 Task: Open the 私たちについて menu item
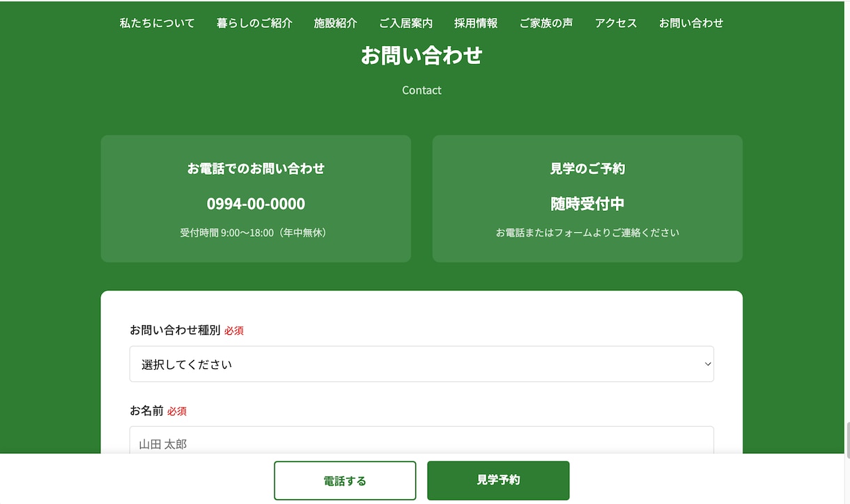[x=157, y=23]
